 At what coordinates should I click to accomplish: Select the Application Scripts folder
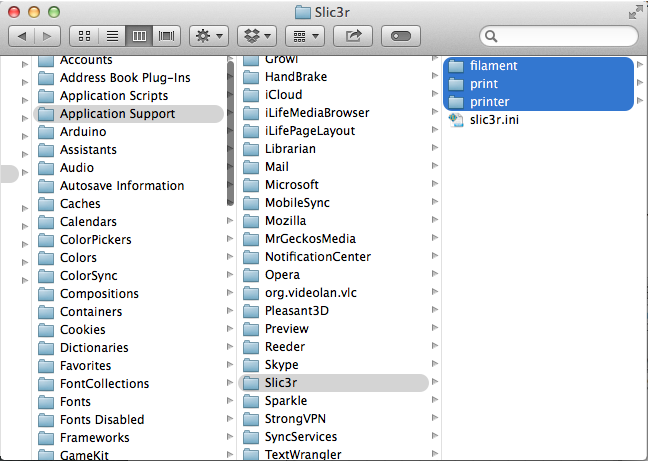(128, 96)
